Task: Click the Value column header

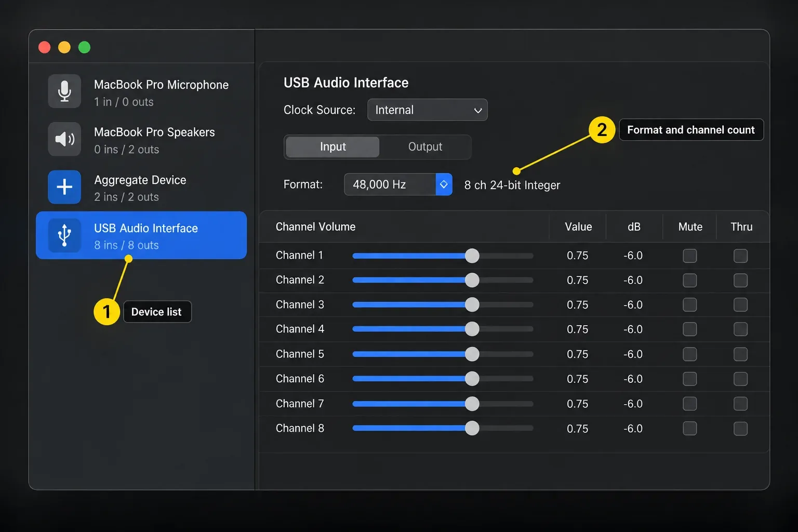Action: [x=578, y=227]
